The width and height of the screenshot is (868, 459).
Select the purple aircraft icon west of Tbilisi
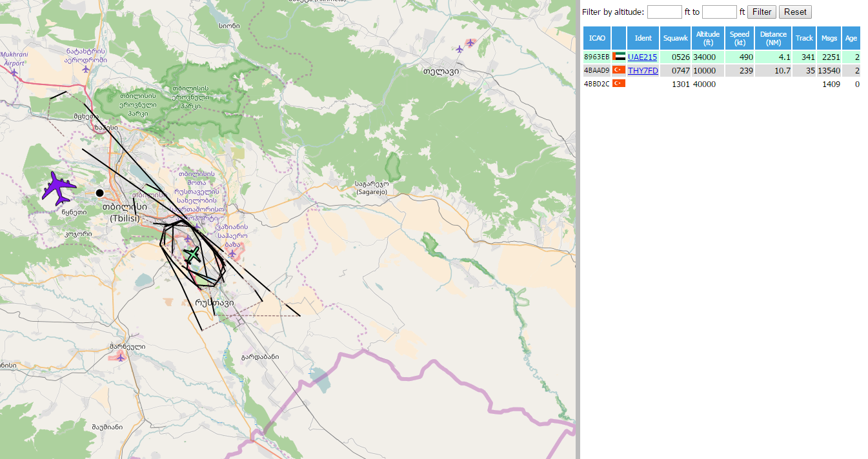pyautogui.click(x=59, y=188)
